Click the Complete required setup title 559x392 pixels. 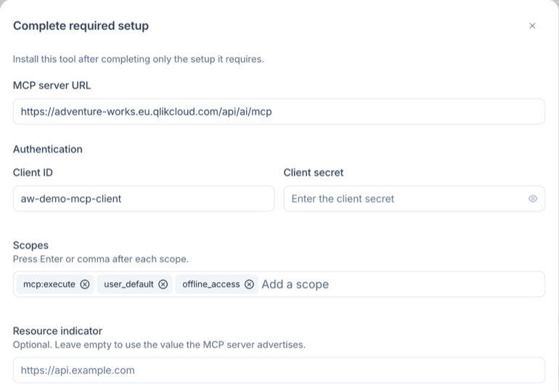pyautogui.click(x=81, y=25)
